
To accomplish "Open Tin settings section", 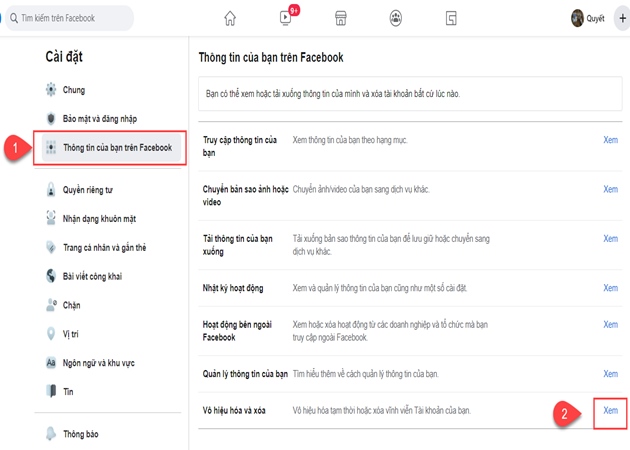I will [x=111, y=391].
